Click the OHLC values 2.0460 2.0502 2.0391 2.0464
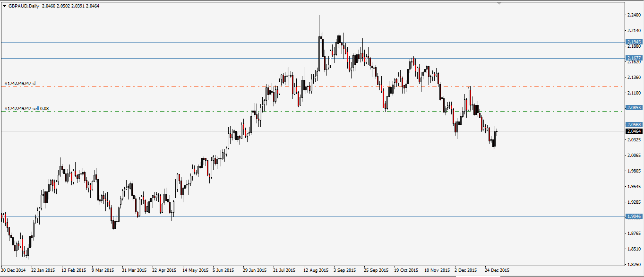The height and width of the screenshot is (277, 644). (x=71, y=6)
